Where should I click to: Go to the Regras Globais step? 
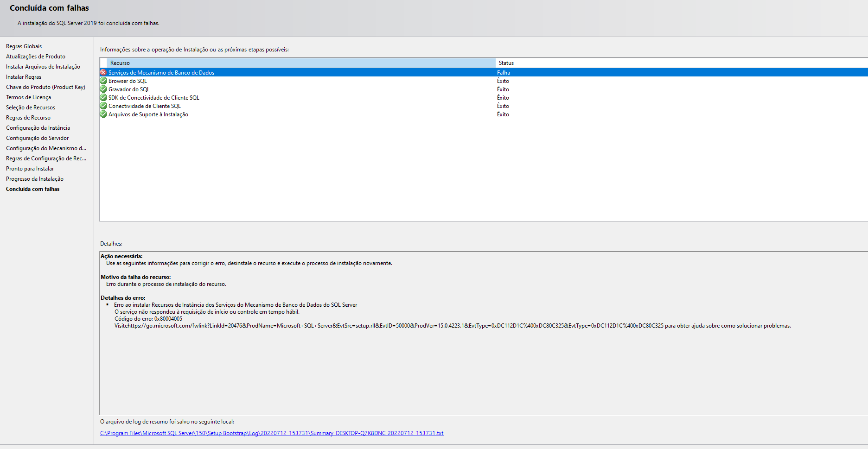24,46
